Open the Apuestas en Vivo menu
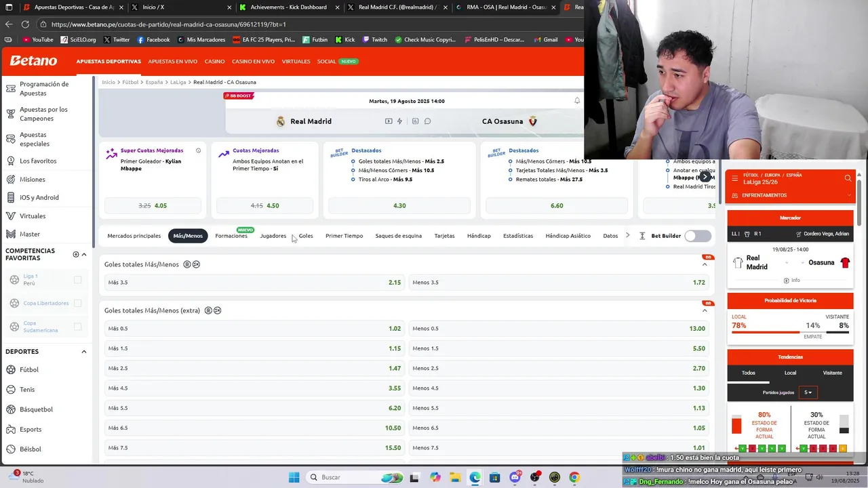The image size is (868, 488). (173, 61)
